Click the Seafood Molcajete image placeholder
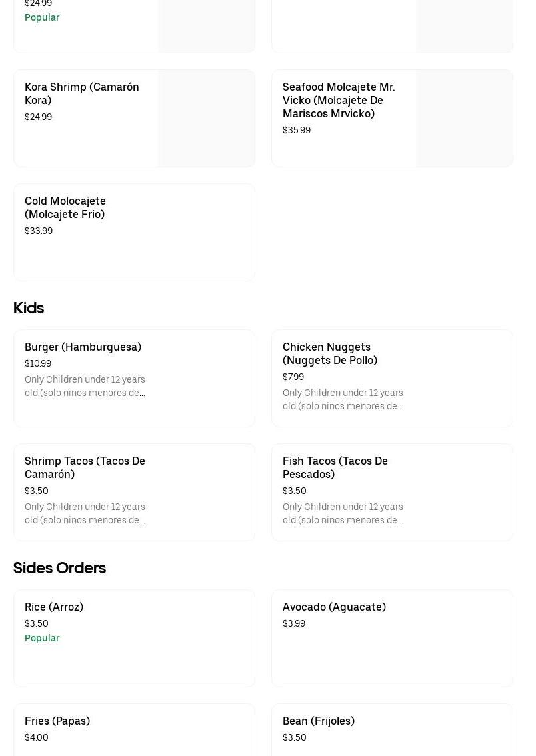 (464, 119)
